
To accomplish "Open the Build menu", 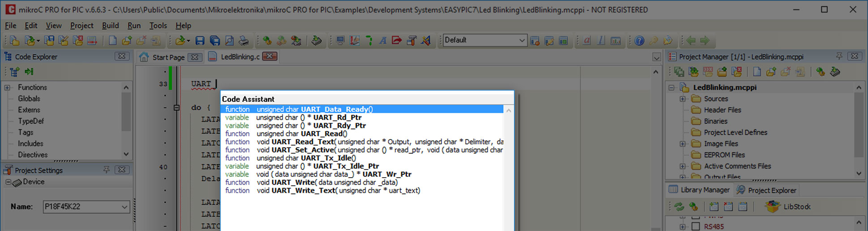I will 110,26.
